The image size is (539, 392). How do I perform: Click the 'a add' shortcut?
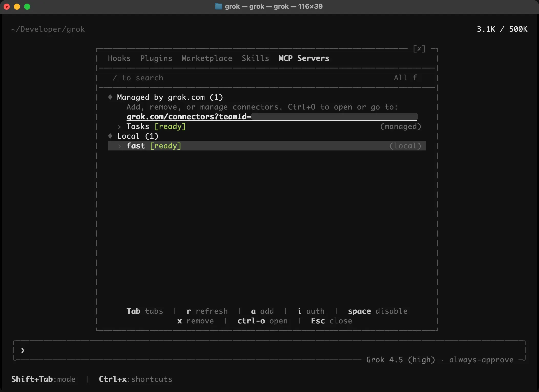pyautogui.click(x=262, y=311)
